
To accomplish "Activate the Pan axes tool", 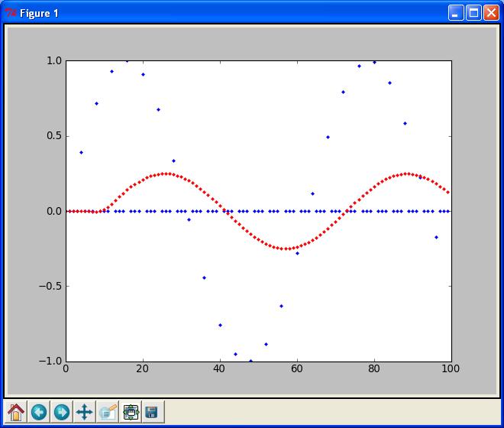I will [x=84, y=412].
